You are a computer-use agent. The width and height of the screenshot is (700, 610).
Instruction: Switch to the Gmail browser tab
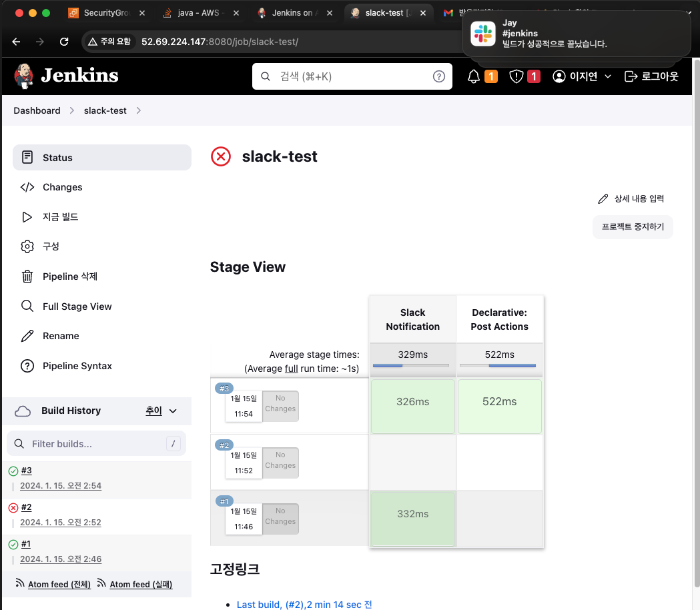click(x=448, y=13)
